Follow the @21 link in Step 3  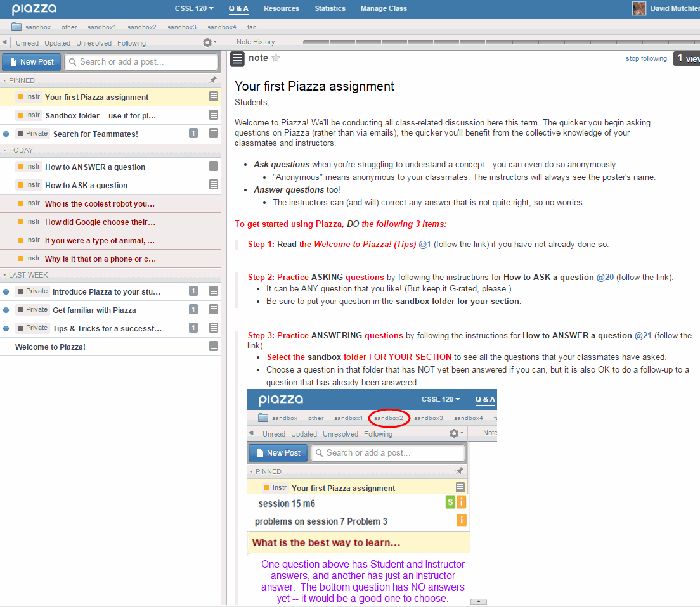pyautogui.click(x=643, y=336)
